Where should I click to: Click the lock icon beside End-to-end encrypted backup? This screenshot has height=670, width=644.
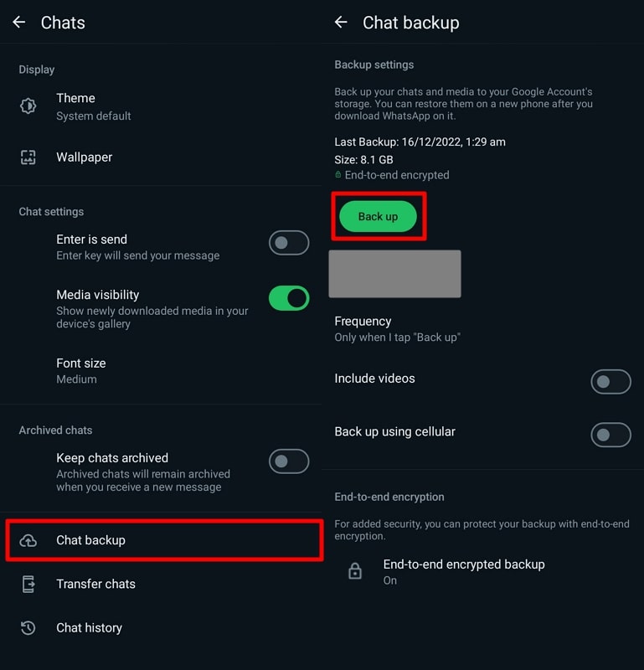(x=355, y=570)
